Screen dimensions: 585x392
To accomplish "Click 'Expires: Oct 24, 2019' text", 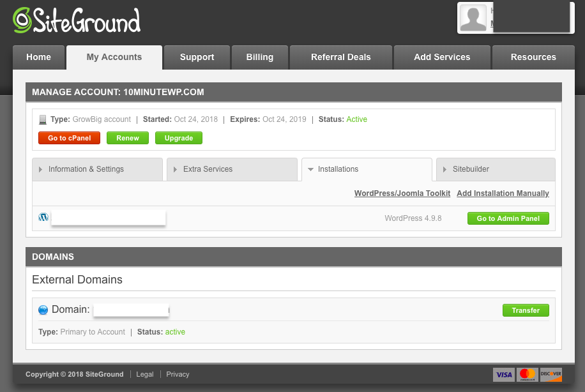I will click(x=268, y=119).
